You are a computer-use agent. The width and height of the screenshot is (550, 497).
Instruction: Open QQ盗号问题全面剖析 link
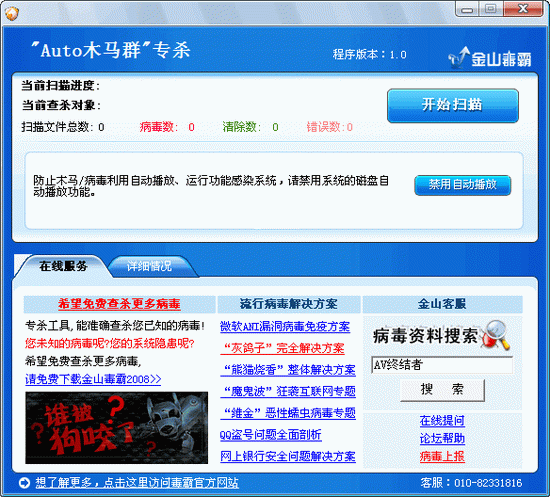(x=271, y=435)
